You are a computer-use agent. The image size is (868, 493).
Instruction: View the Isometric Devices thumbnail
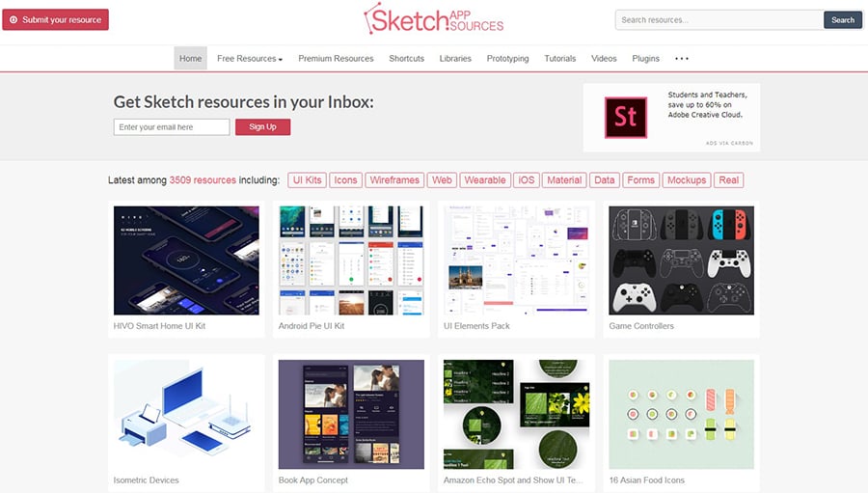coord(186,415)
